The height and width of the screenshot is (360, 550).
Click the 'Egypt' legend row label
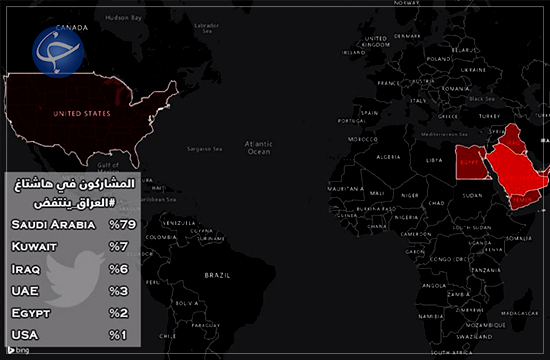[x=31, y=313]
